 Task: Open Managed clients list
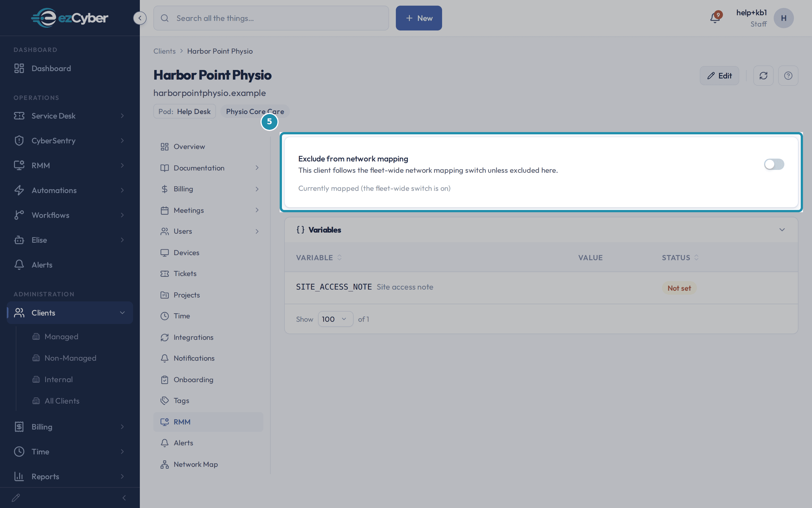pyautogui.click(x=61, y=337)
